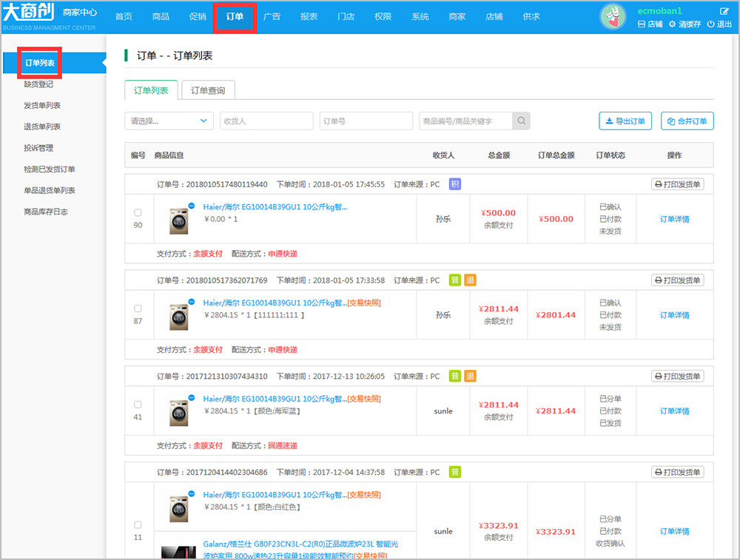Click 退 badge on order 2018010517362071769
The width and height of the screenshot is (740, 560).
470,280
